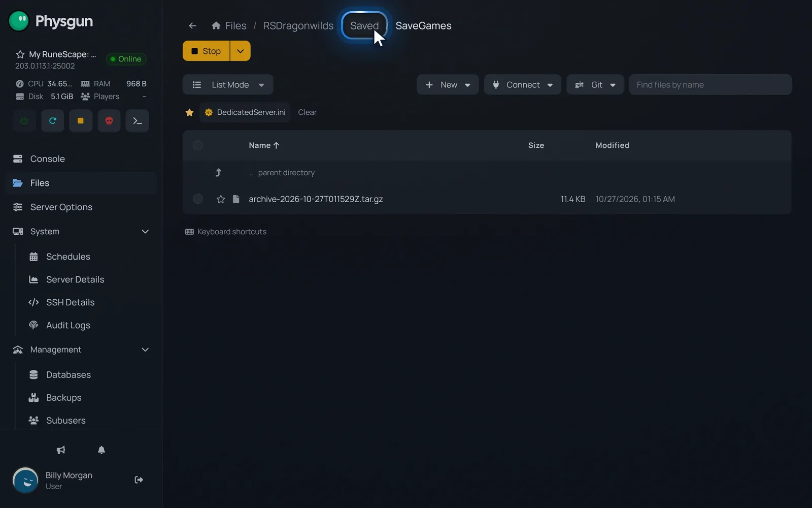Open Console in the sidebar

(x=81, y=159)
